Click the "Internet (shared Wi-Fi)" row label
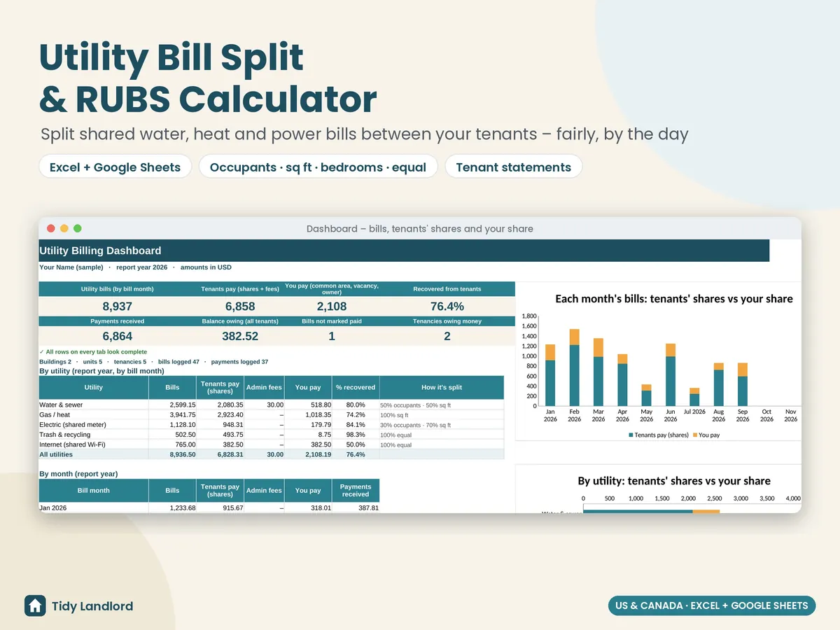 [73, 444]
